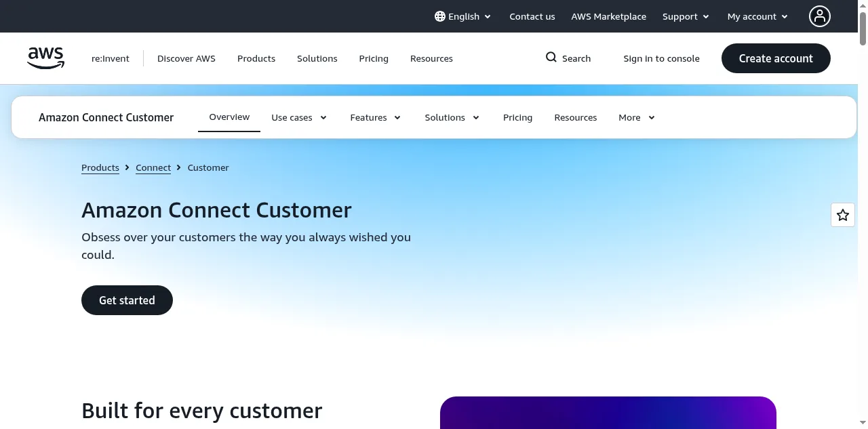Open Discover AWS menu
This screenshot has height=429, width=868.
[x=186, y=58]
